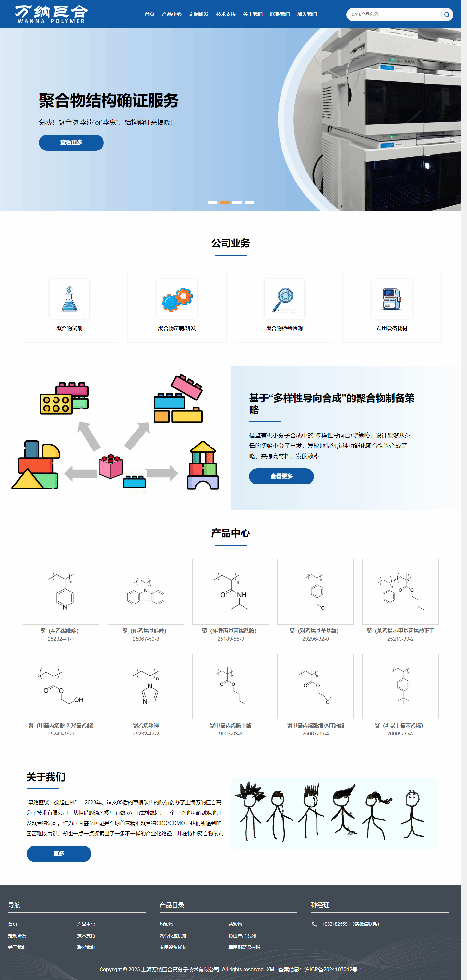Open the 聚合物试剂 flask icon
This screenshot has height=980, width=467.
(x=69, y=299)
